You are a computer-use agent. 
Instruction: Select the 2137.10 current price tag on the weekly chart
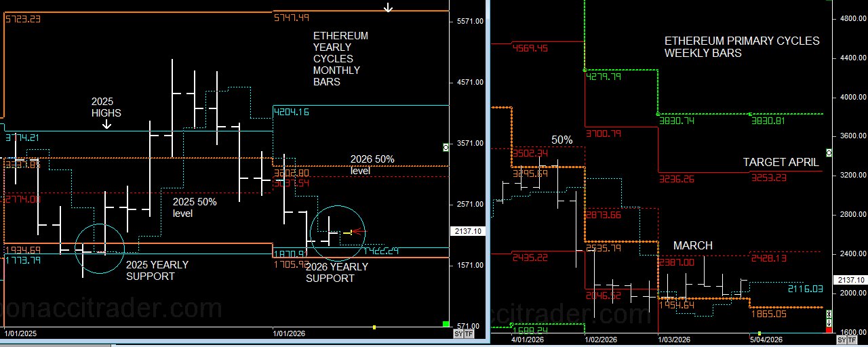[851, 280]
